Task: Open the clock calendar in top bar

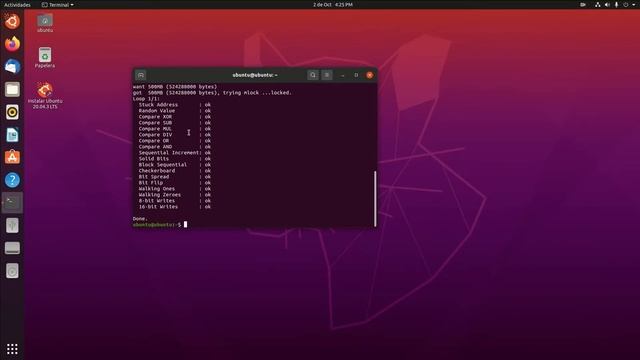Action: click(333, 5)
